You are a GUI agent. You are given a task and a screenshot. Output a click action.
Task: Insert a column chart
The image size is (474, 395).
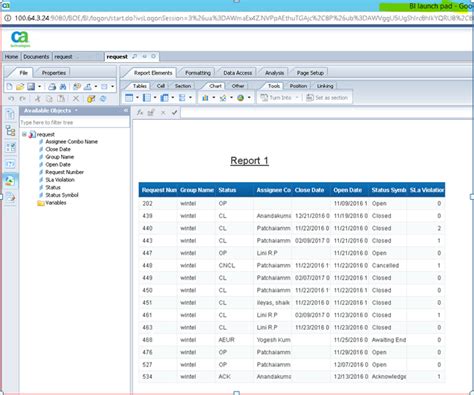tap(205, 98)
